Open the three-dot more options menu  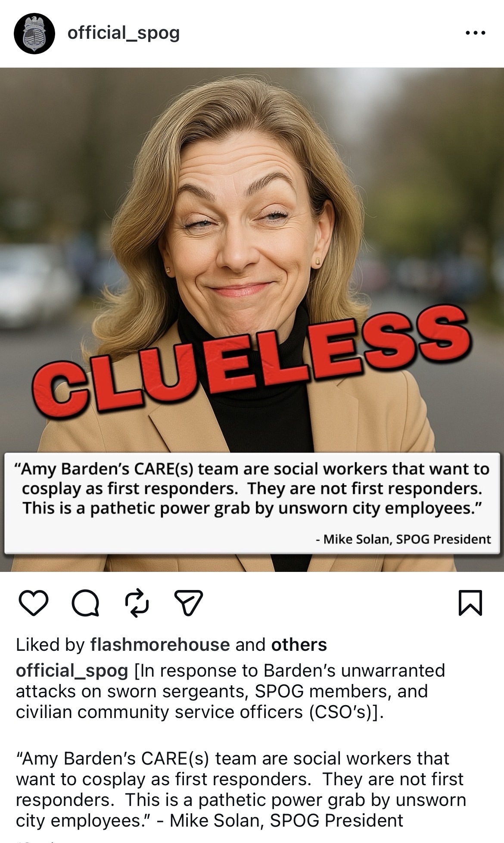[476, 33]
